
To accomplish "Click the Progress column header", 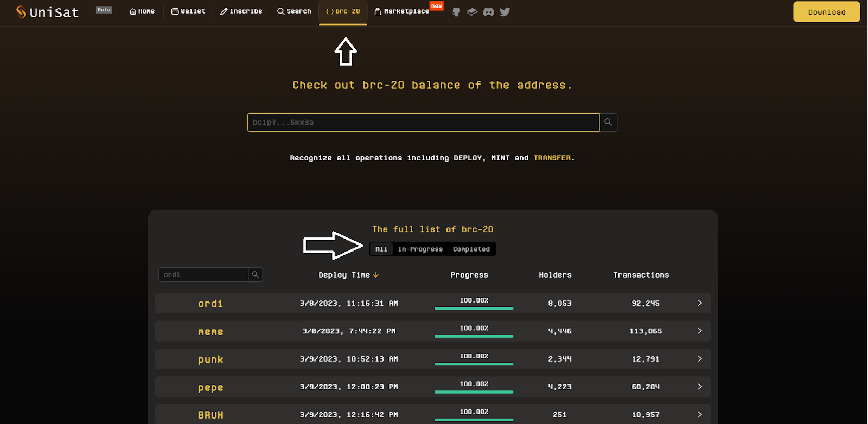I will click(x=469, y=275).
